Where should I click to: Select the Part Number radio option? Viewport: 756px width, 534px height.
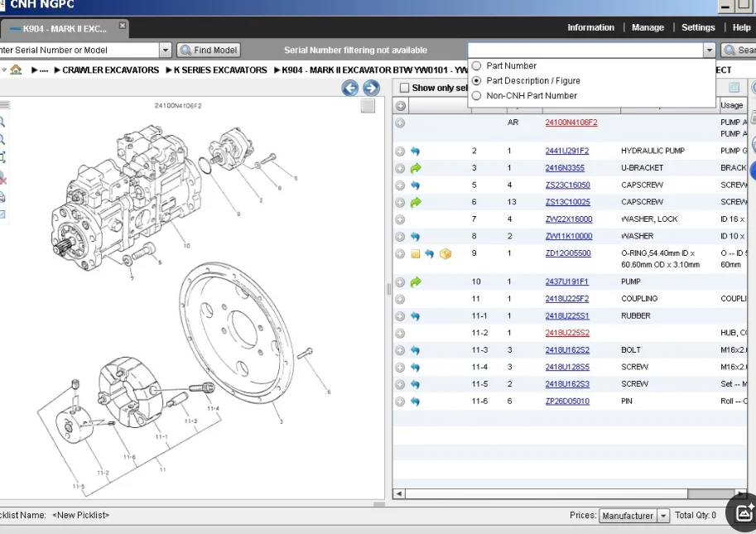coord(476,66)
